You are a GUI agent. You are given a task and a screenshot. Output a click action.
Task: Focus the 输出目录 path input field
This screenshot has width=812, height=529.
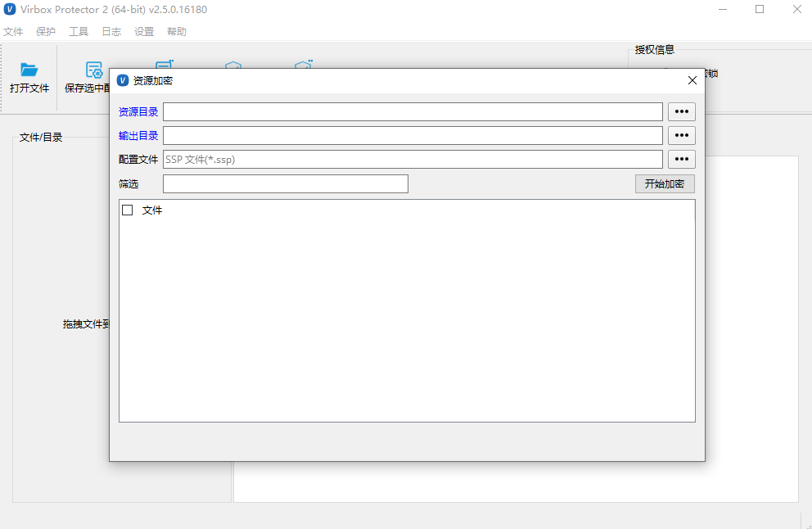pyautogui.click(x=413, y=135)
